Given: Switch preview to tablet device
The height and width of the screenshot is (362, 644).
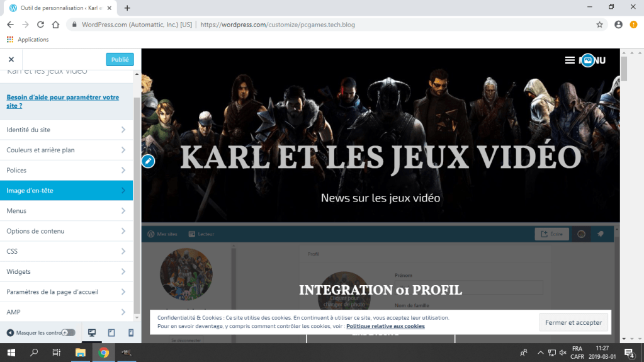Looking at the screenshot, I should [111, 332].
